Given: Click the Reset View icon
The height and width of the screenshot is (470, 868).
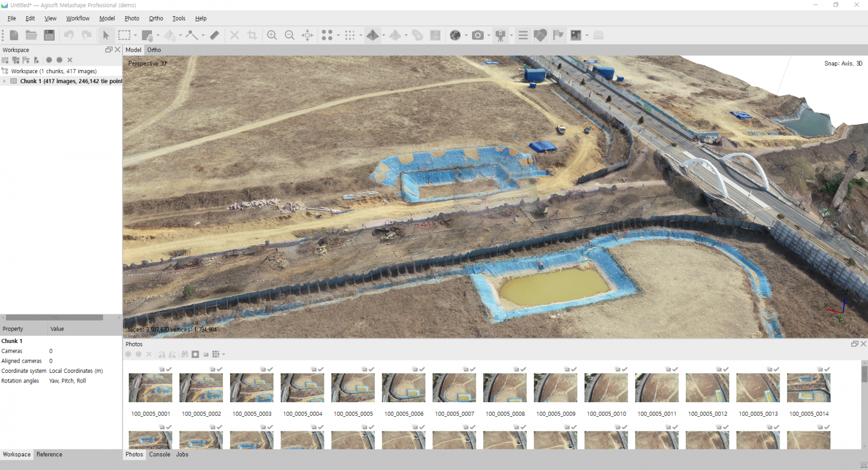Looking at the screenshot, I should (x=308, y=35).
